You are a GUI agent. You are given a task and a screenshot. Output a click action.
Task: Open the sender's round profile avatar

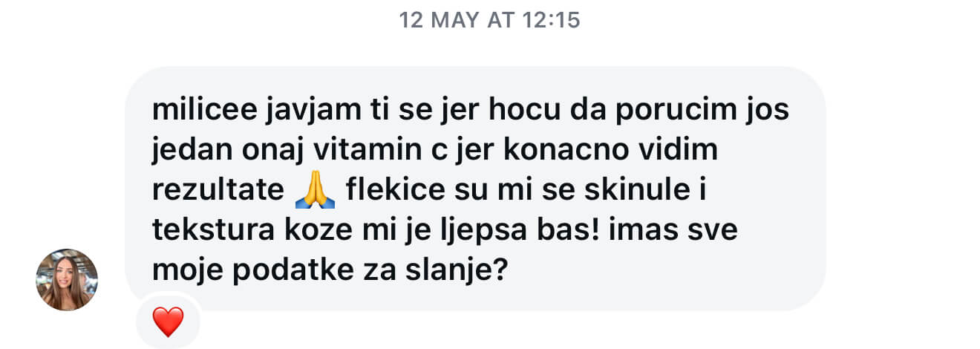67,279
